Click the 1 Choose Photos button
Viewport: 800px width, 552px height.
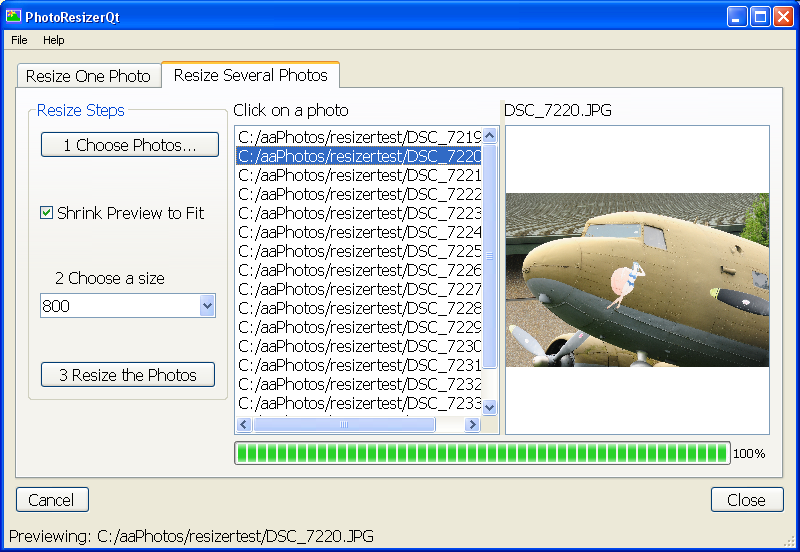pos(129,145)
